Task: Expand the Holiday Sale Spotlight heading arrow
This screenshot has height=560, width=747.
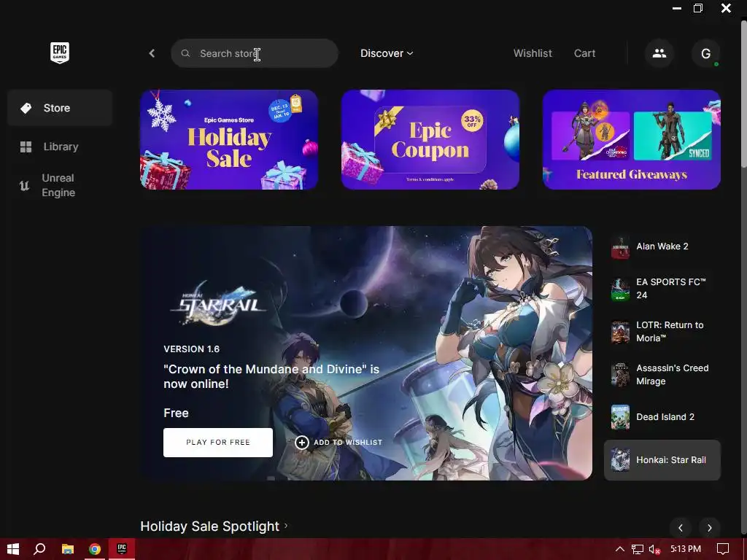Action: coord(286,526)
